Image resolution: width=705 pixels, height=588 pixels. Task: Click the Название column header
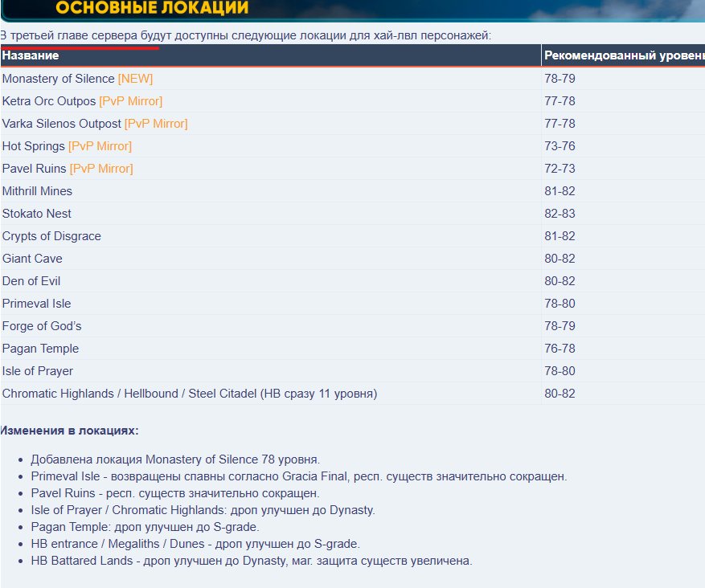pos(31,55)
